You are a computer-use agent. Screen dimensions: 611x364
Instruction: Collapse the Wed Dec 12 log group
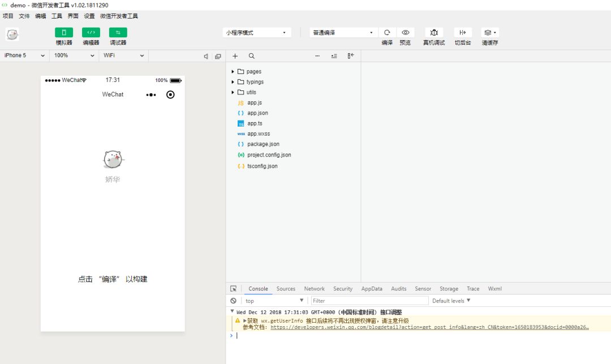232,311
